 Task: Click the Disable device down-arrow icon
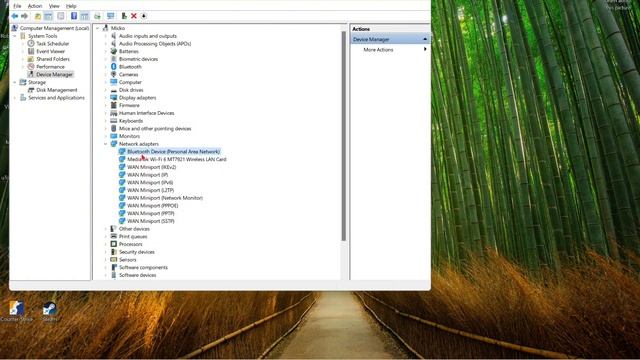[144, 16]
